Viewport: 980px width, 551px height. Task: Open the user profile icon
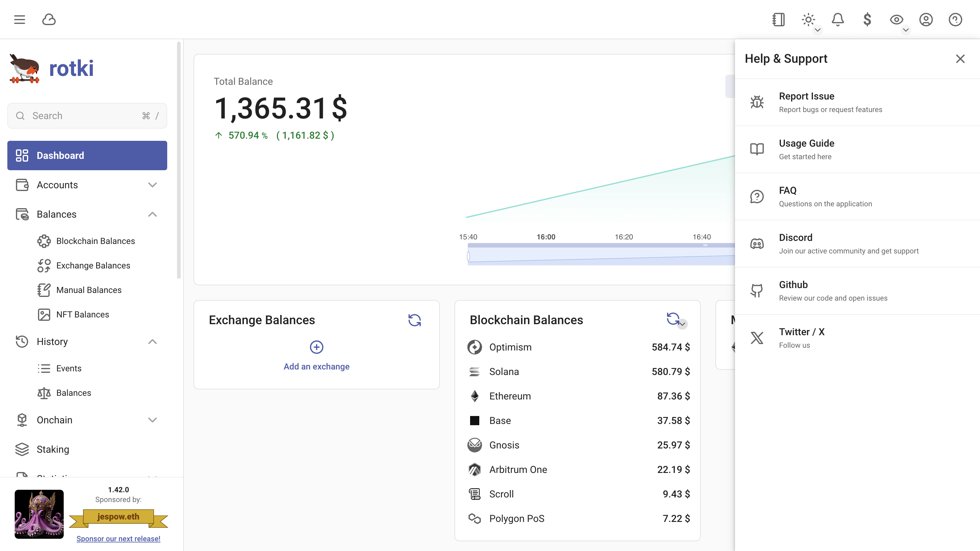click(x=926, y=19)
